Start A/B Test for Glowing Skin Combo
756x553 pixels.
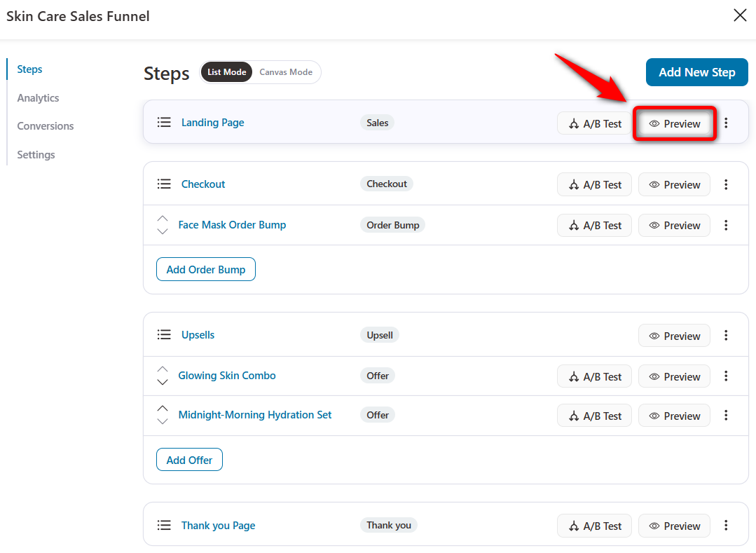coord(594,376)
